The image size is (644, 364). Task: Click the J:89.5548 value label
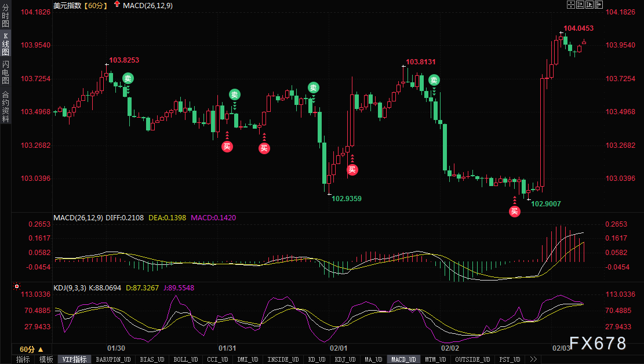coord(179,288)
